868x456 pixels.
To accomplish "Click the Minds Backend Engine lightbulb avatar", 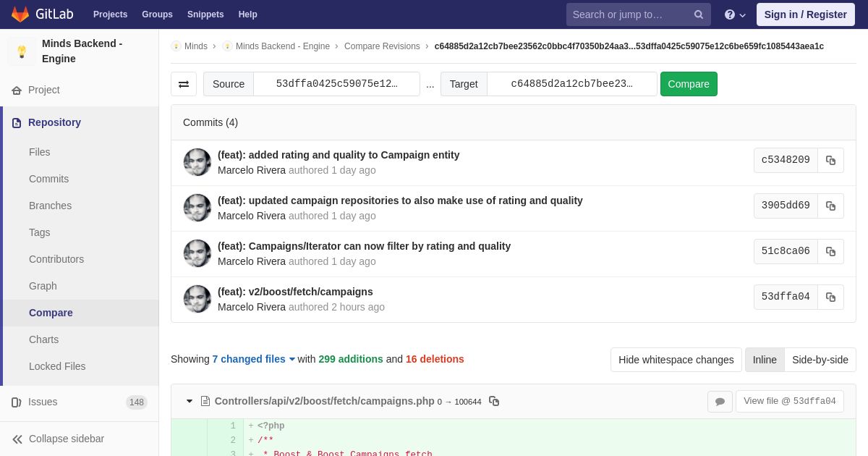I will [x=22, y=51].
